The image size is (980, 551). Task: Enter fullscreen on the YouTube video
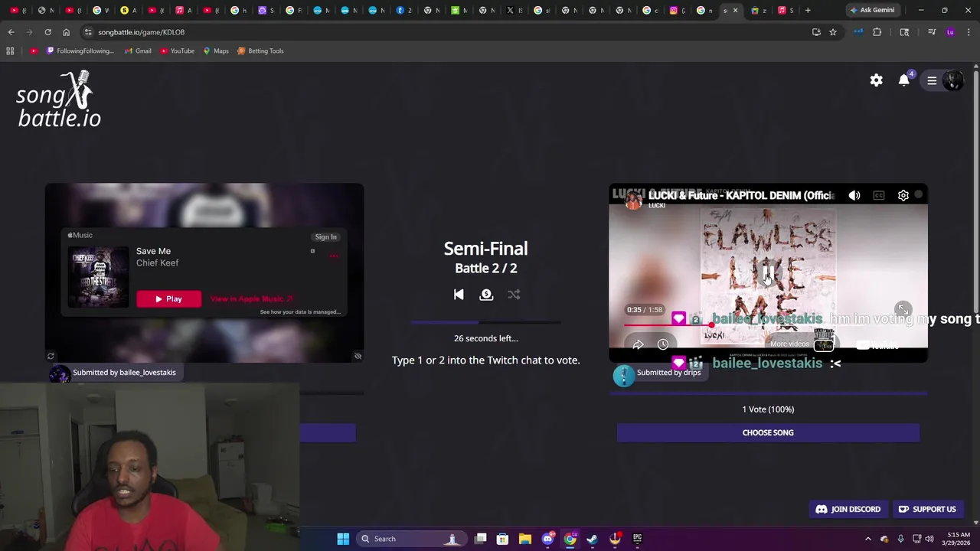(x=903, y=309)
